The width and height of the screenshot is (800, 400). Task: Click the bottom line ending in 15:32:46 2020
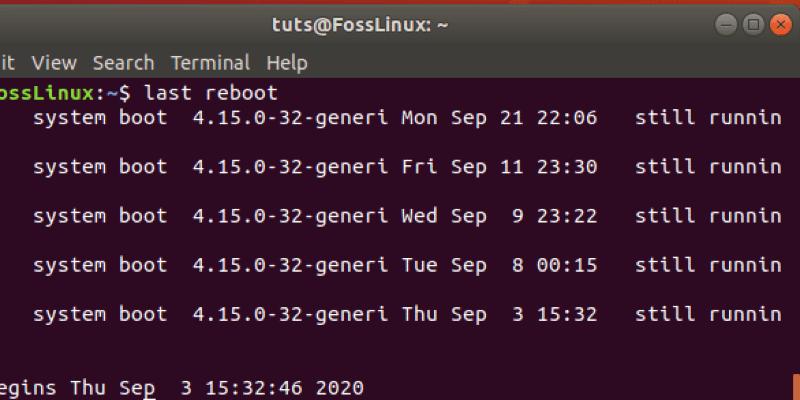tap(180, 387)
